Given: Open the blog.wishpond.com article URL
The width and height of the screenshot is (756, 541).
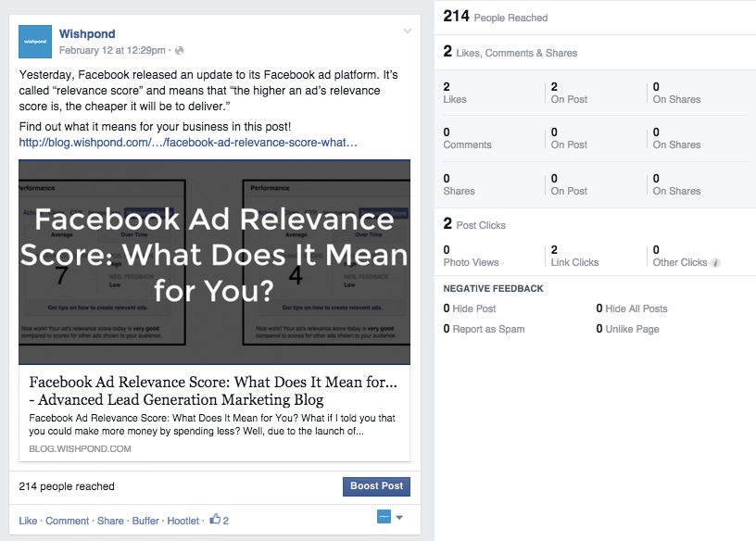Looking at the screenshot, I should point(188,143).
